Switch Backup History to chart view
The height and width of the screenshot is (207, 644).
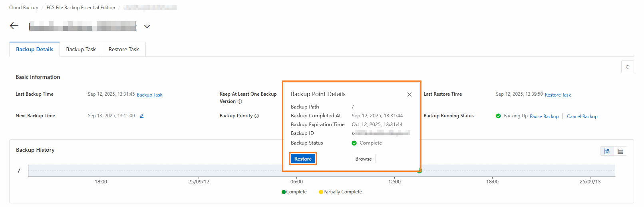pyautogui.click(x=607, y=151)
